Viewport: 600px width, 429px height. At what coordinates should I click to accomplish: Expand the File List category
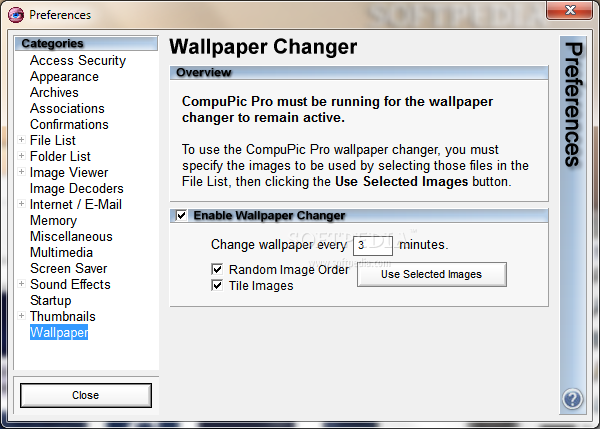click(21, 140)
